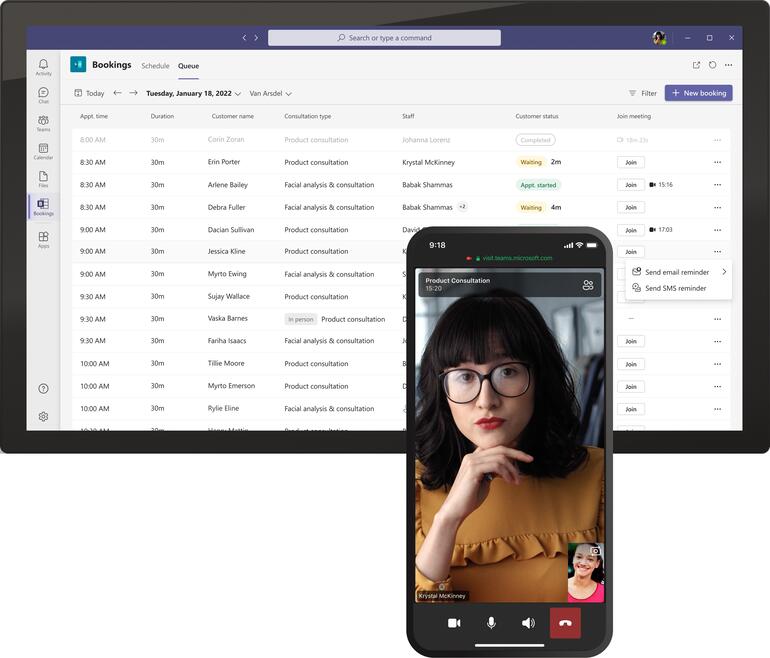This screenshot has width=770, height=658.
Task: Pop out the Bookings app
Action: click(696, 65)
